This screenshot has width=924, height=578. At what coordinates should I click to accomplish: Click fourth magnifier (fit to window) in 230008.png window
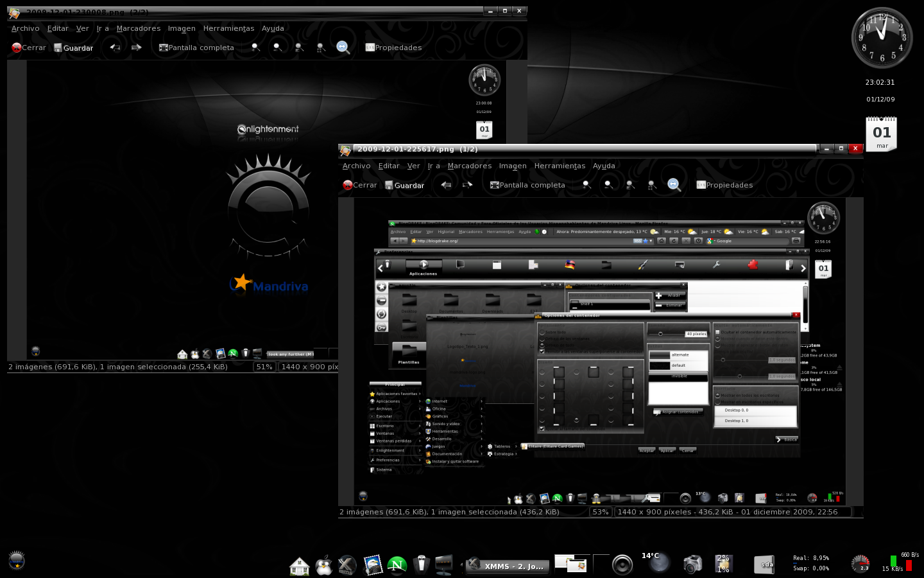coord(321,48)
